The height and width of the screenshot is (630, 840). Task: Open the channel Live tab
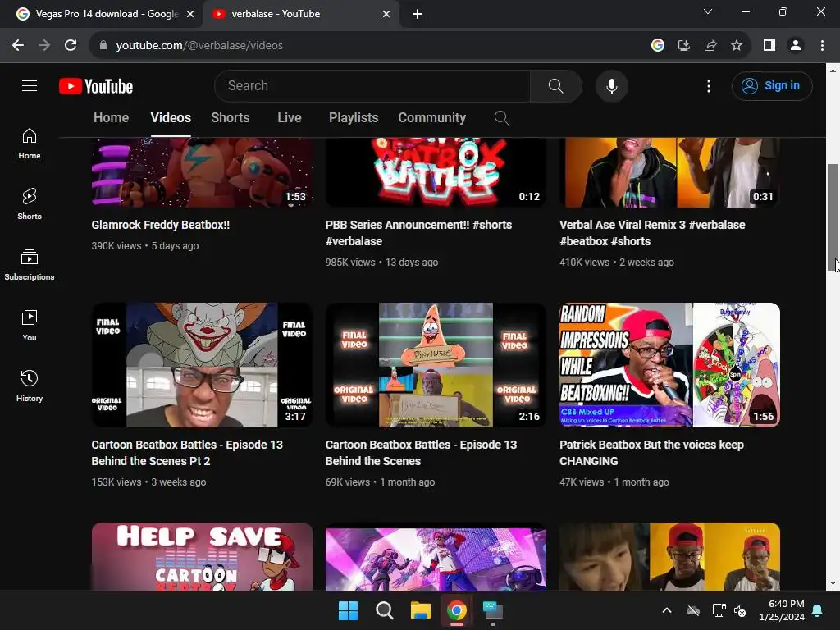(290, 118)
